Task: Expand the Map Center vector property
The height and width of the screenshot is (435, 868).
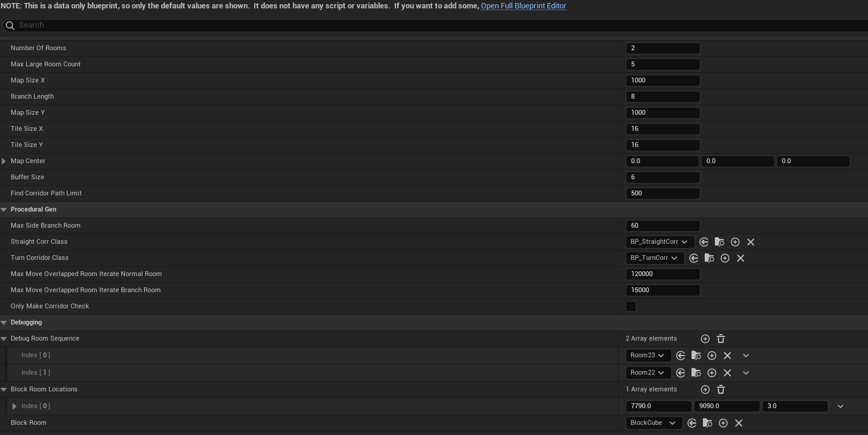Action: 4,161
